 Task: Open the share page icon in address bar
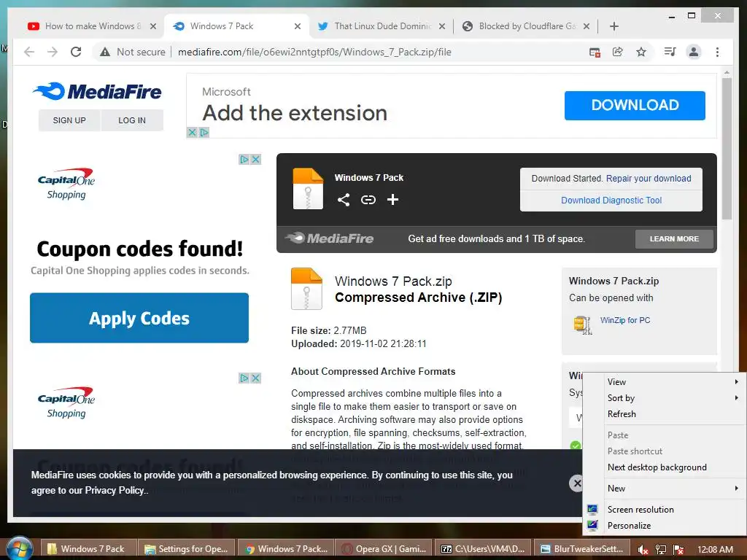(x=617, y=52)
